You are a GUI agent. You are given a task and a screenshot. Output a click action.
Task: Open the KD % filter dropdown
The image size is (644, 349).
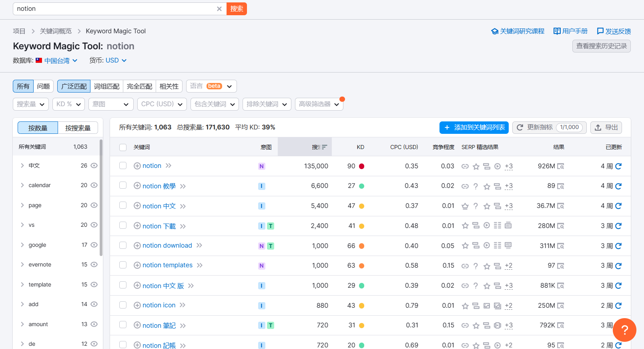tap(68, 104)
